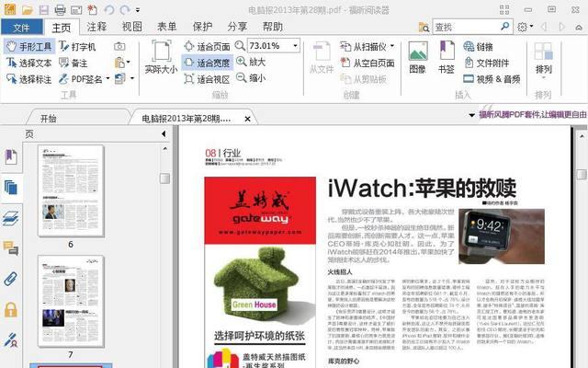Click the 福昕风腾PDF套件 promotional link

click(x=533, y=114)
